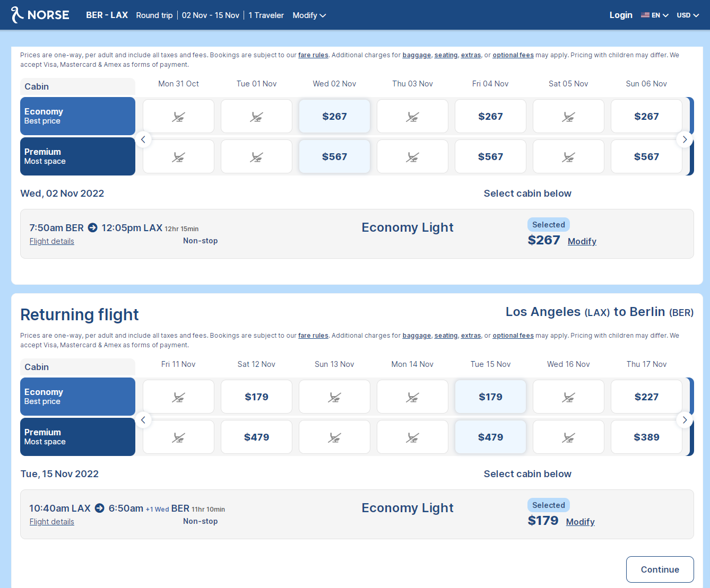710x588 pixels.
Task: Click the US flag icon
Action: [645, 15]
